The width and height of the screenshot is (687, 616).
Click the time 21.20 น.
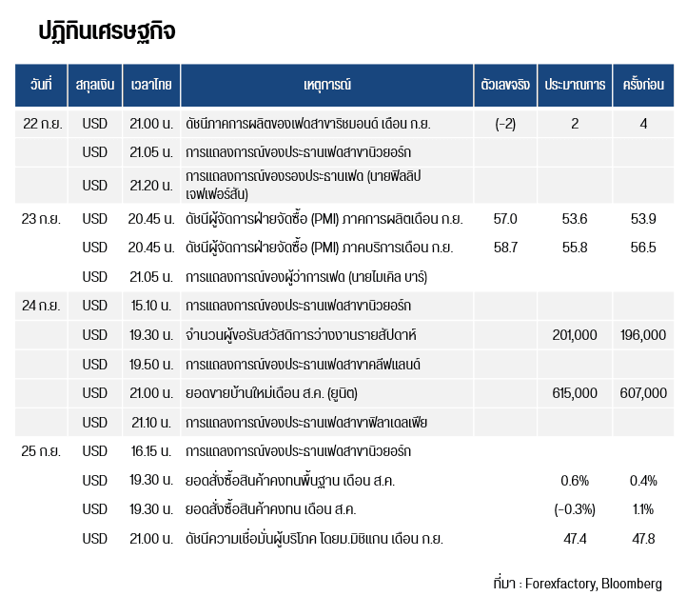tap(151, 186)
